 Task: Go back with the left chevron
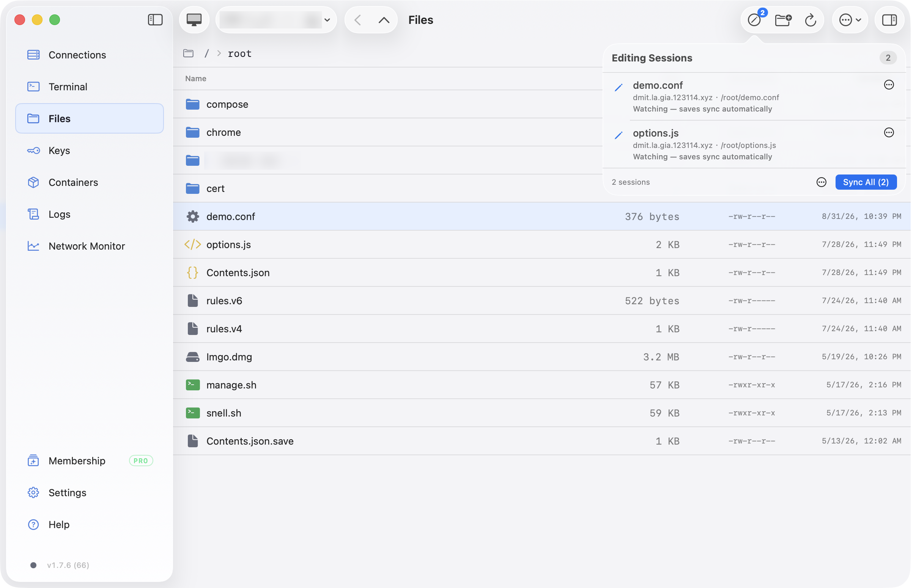358,20
